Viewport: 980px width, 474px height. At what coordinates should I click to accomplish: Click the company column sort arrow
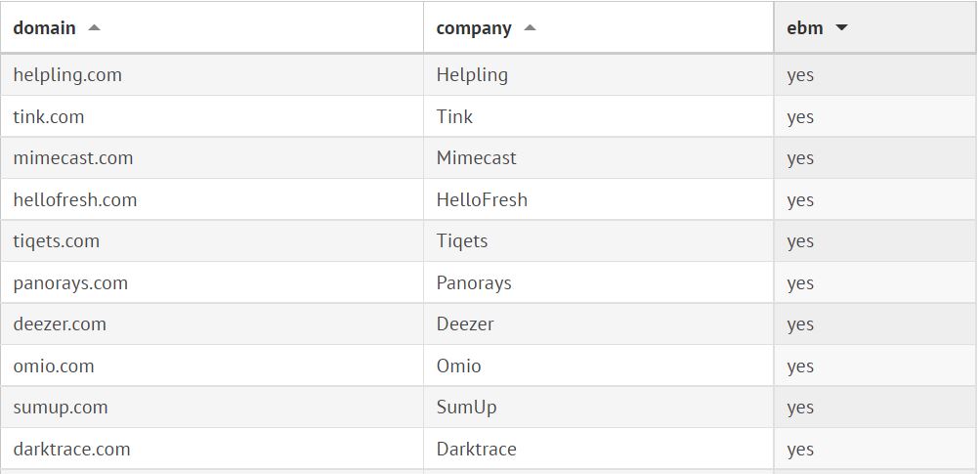point(530,28)
